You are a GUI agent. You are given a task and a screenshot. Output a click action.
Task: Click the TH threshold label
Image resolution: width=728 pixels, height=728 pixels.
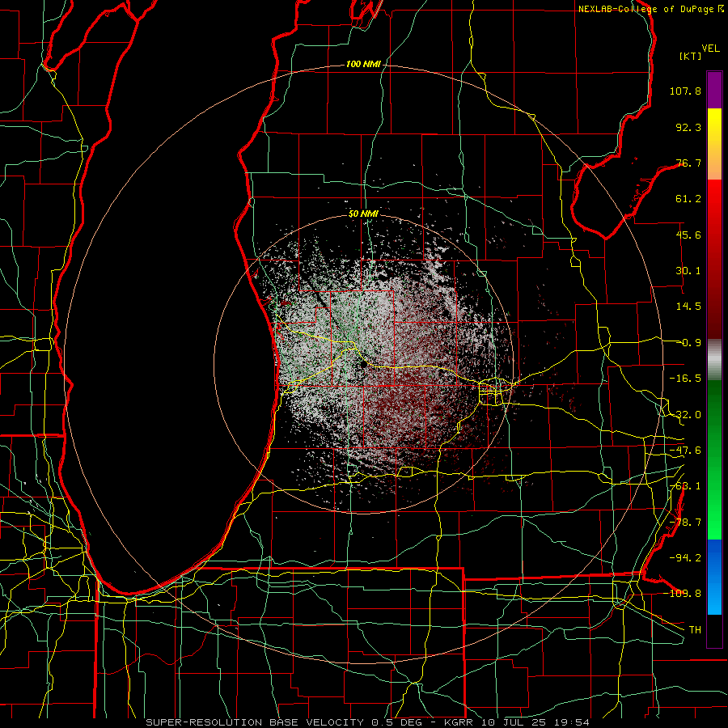(695, 630)
